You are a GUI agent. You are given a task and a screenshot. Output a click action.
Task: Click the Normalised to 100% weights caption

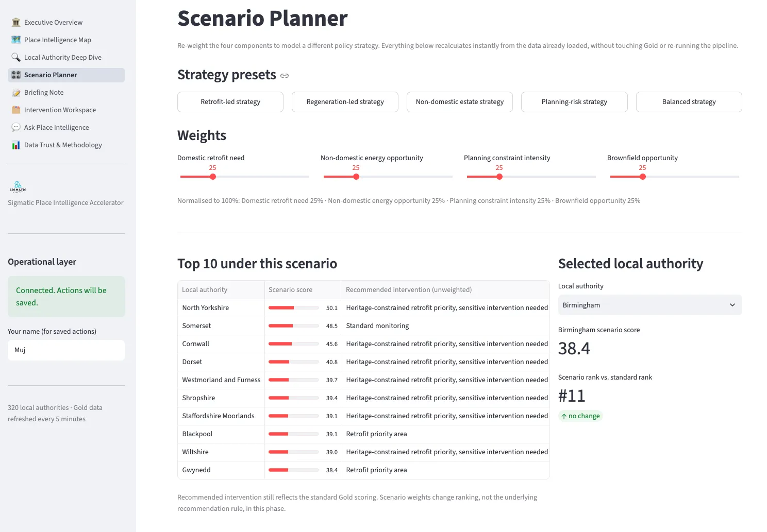409,201
